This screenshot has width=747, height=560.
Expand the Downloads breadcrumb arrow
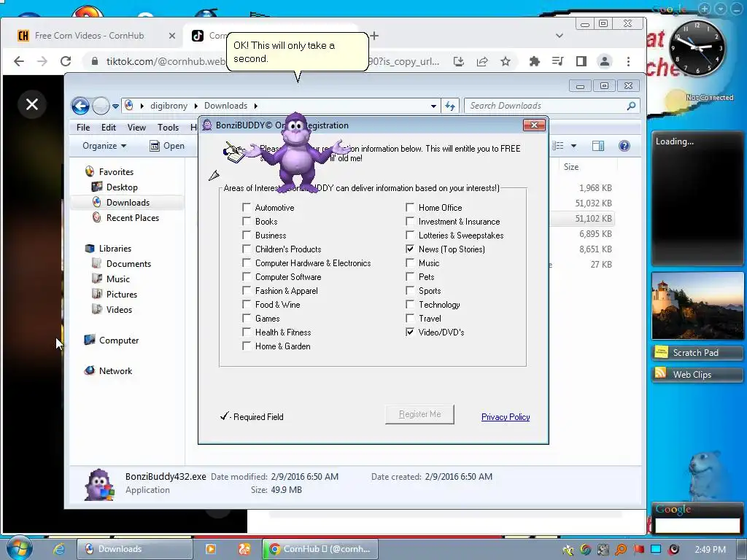(256, 106)
